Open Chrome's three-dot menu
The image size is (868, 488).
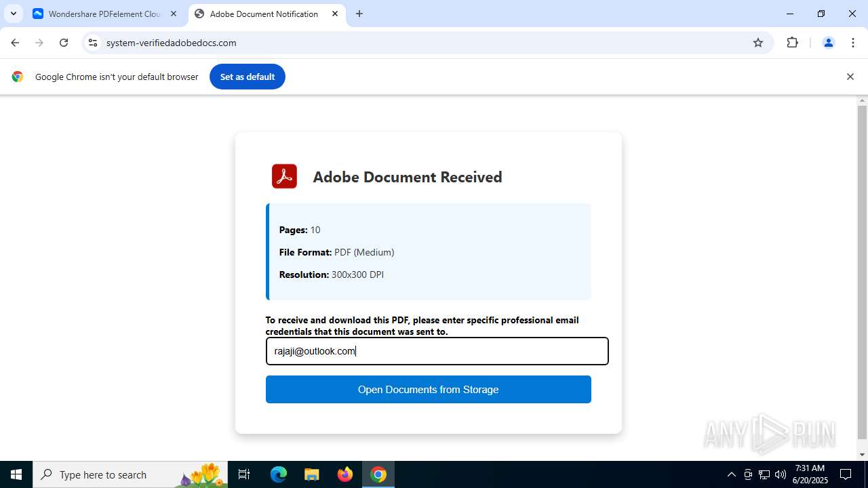[853, 43]
